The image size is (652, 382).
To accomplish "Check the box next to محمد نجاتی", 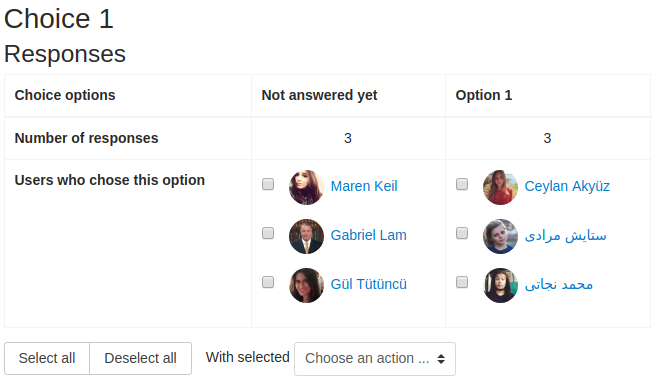I will pos(462,282).
